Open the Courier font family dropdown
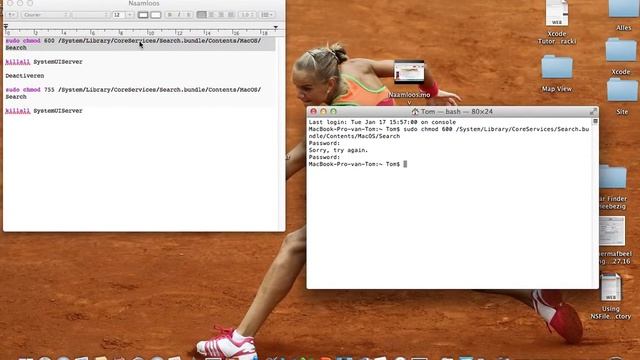Image resolution: width=640 pixels, height=360 pixels. [45, 15]
